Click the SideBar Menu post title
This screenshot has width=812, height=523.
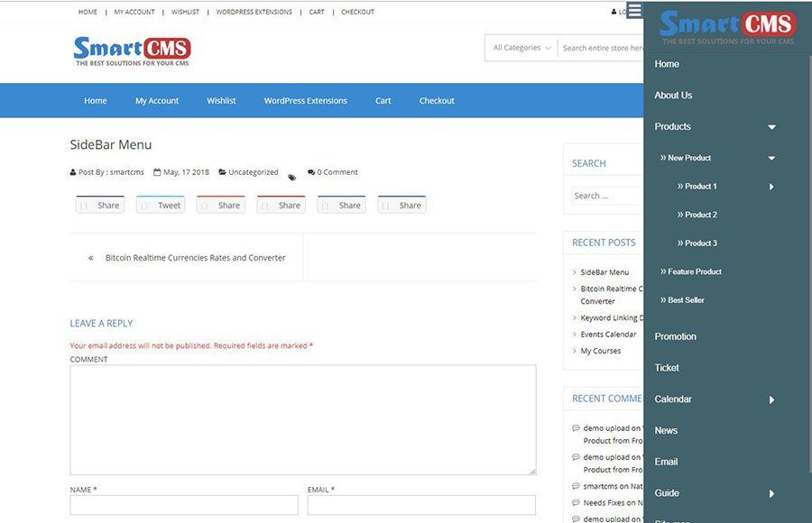point(111,144)
